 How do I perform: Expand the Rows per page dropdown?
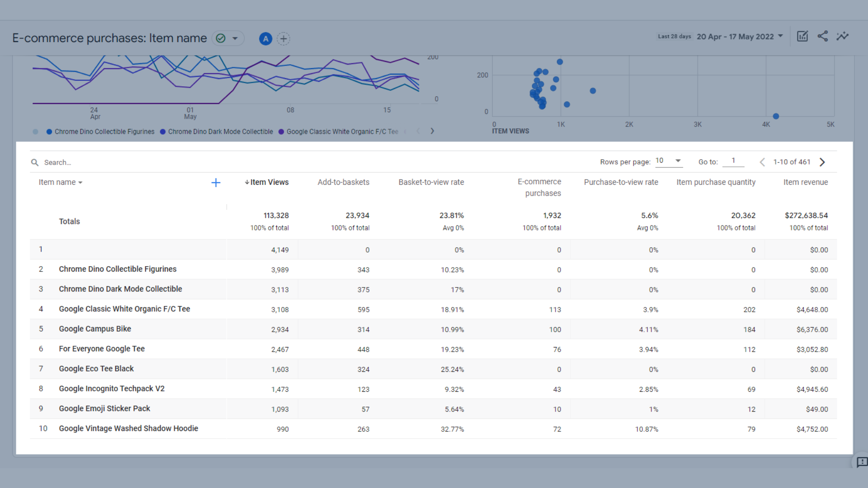click(x=669, y=161)
